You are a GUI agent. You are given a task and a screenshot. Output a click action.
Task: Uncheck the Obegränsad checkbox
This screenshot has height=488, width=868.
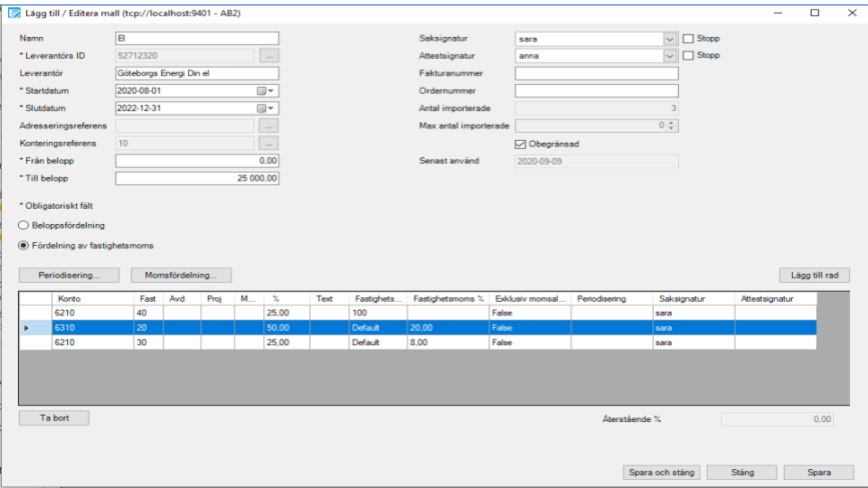[520, 144]
